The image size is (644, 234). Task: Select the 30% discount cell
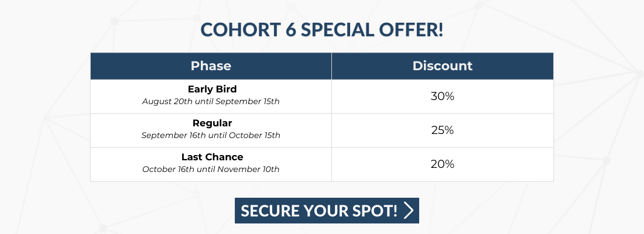(443, 97)
